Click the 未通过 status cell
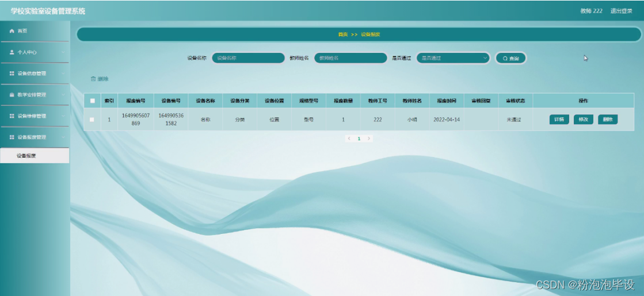The width and height of the screenshot is (644, 296). click(513, 120)
